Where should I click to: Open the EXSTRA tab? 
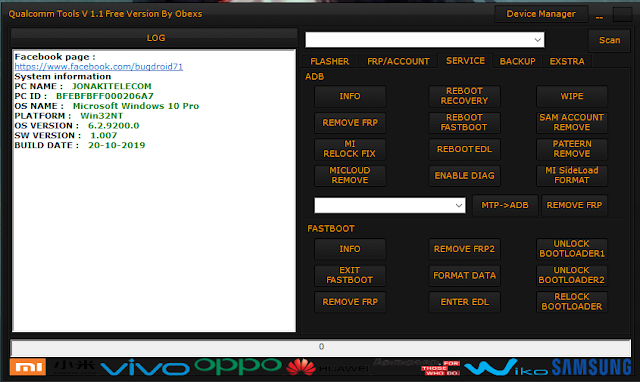coord(567,61)
